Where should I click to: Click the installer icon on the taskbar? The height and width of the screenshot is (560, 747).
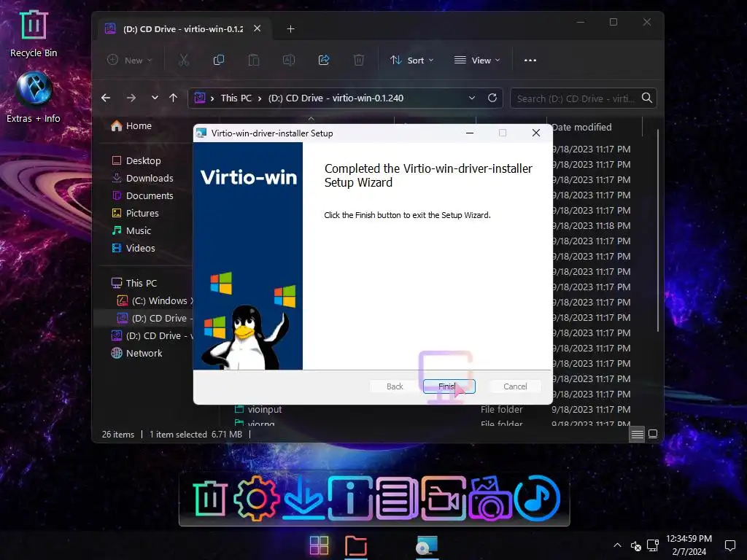tap(426, 545)
